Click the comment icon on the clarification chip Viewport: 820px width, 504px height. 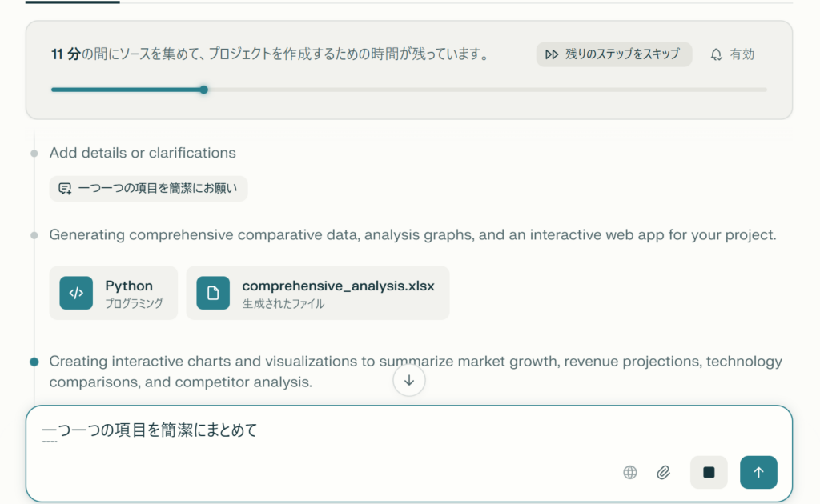[x=66, y=189]
